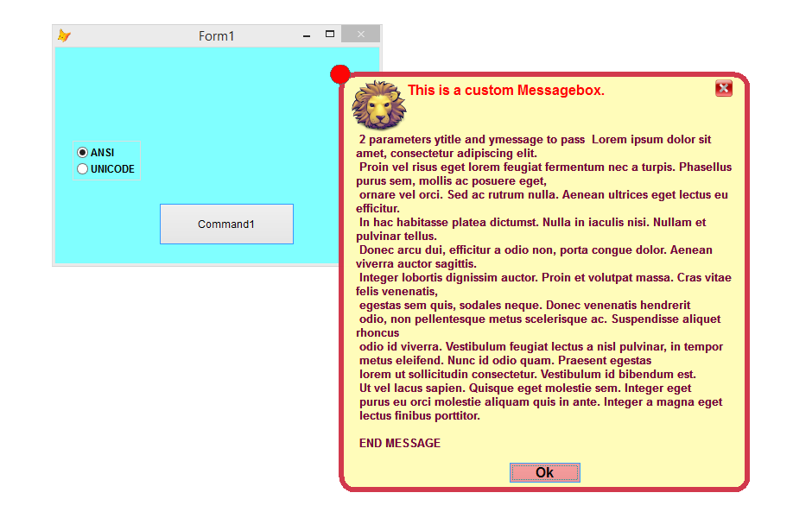Click the lion head icon in the messagebox

click(378, 105)
